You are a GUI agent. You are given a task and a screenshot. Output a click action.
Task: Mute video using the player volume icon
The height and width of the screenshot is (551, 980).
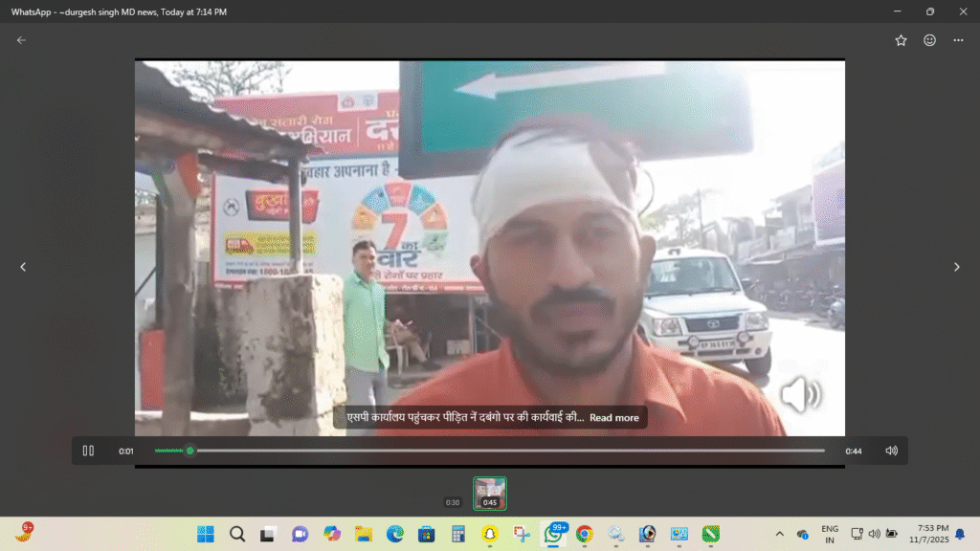[x=891, y=451]
